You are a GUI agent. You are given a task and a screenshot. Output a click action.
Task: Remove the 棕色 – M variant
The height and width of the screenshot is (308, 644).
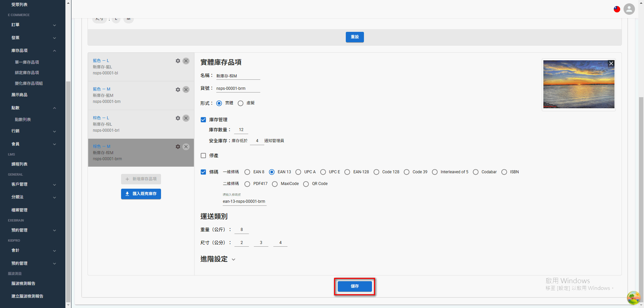(186, 147)
